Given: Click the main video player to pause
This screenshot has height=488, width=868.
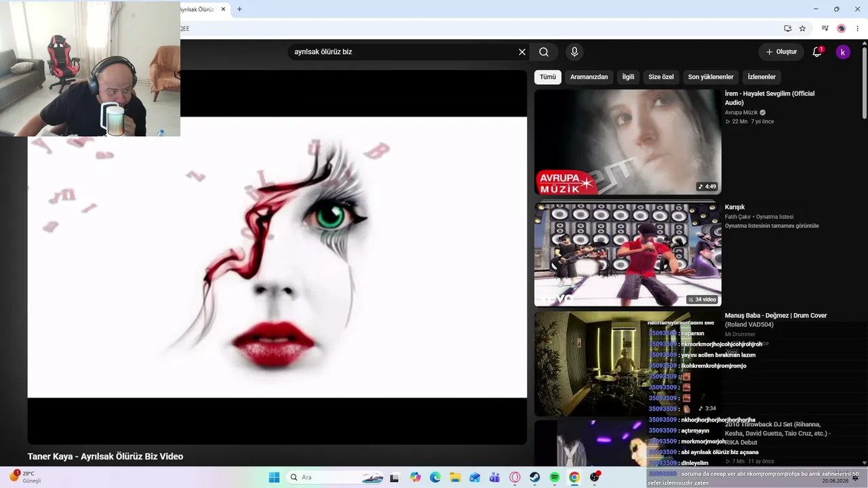Looking at the screenshot, I should point(277,258).
